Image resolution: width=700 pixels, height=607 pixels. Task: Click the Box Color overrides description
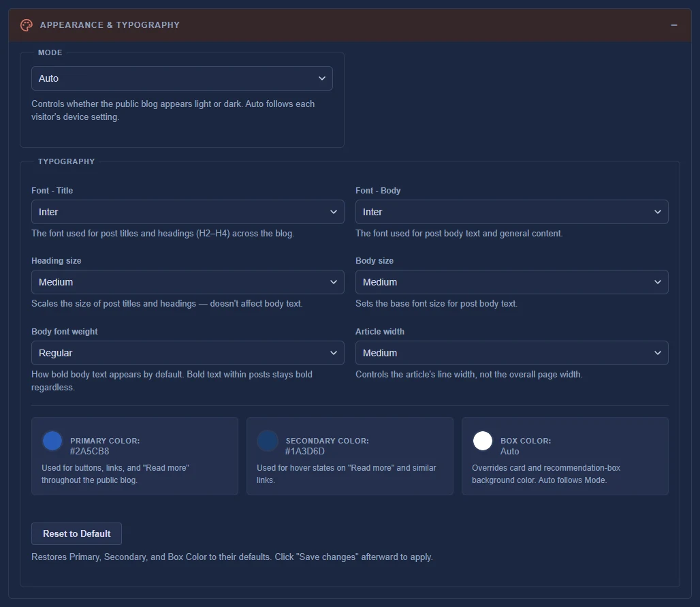click(546, 474)
